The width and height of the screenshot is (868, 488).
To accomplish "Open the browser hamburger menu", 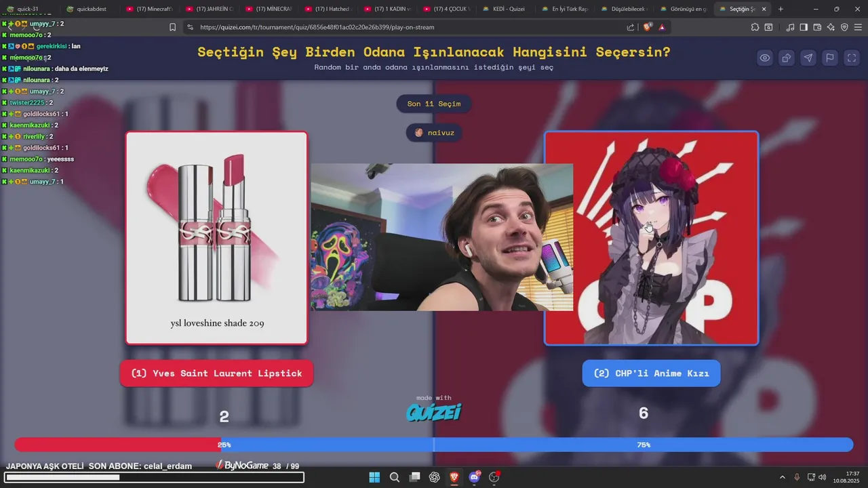I will 858,27.
